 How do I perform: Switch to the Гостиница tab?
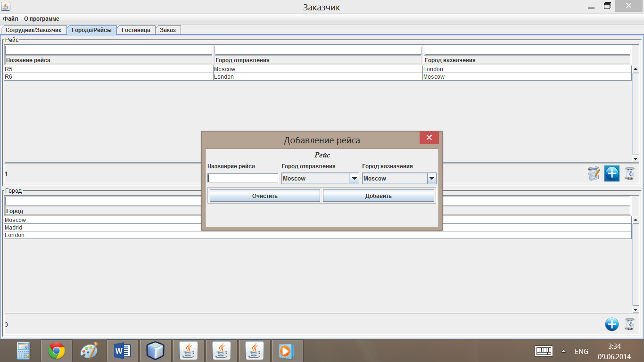click(x=136, y=30)
